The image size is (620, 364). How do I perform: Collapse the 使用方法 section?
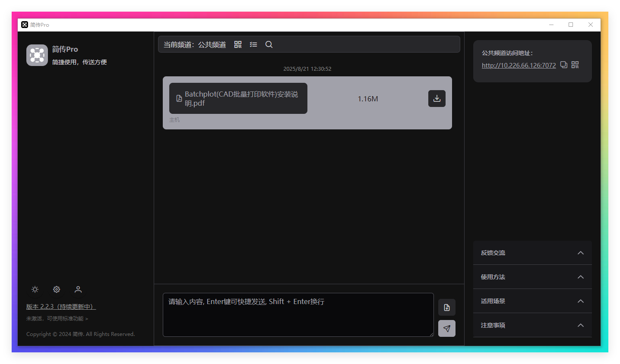(580, 276)
